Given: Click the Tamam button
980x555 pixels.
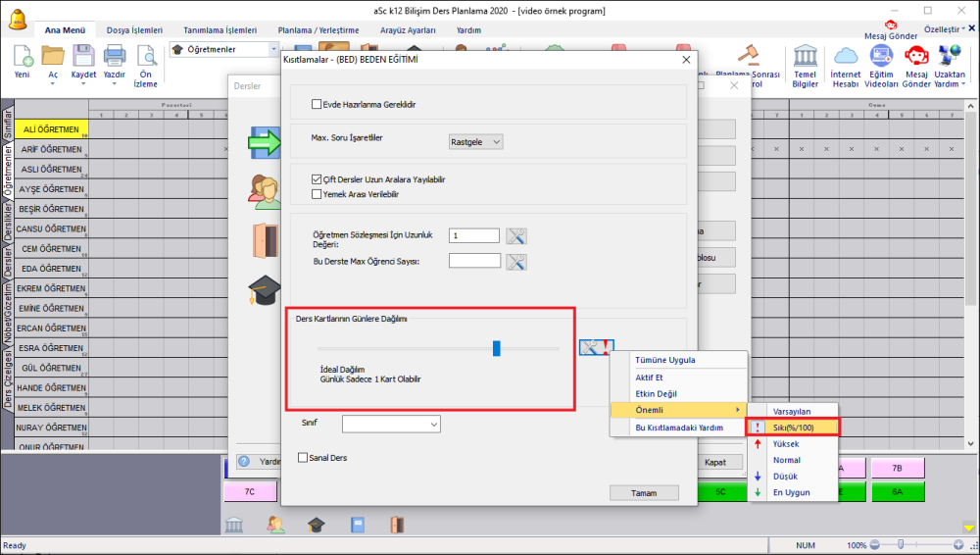Looking at the screenshot, I should [x=644, y=493].
